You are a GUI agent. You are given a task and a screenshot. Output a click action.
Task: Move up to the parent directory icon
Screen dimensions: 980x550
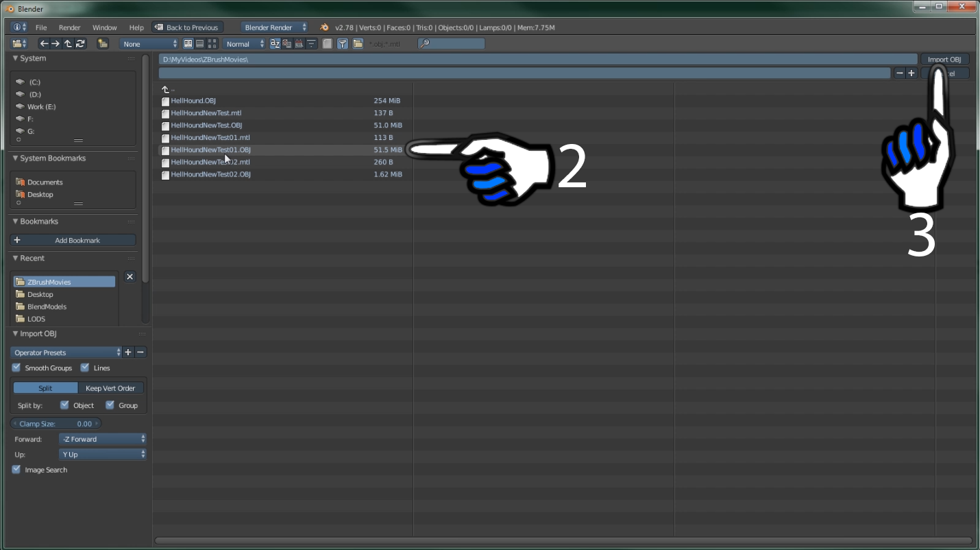[x=68, y=44]
